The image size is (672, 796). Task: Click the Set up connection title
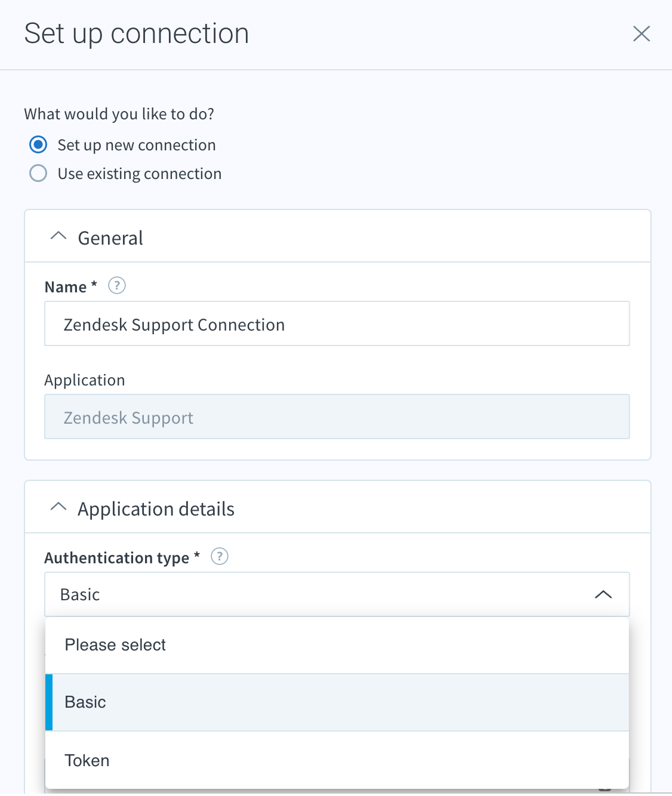[x=137, y=33]
